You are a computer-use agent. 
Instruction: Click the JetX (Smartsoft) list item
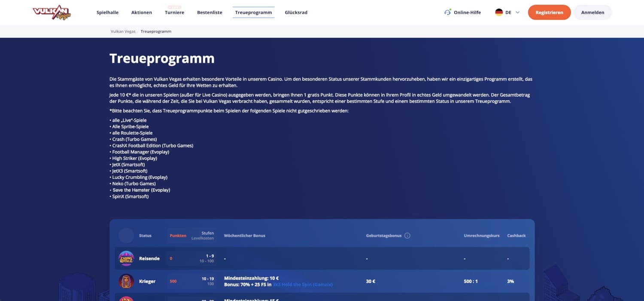[127, 165]
